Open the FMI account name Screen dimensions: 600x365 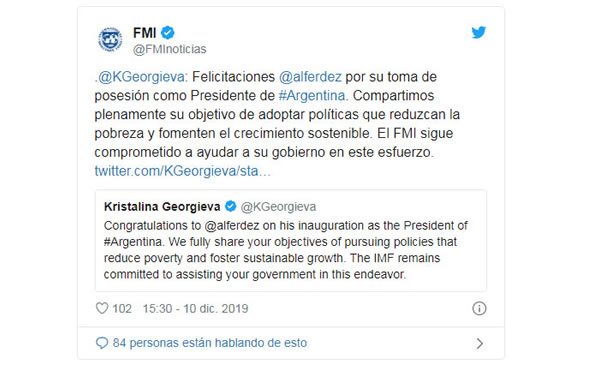145,33
